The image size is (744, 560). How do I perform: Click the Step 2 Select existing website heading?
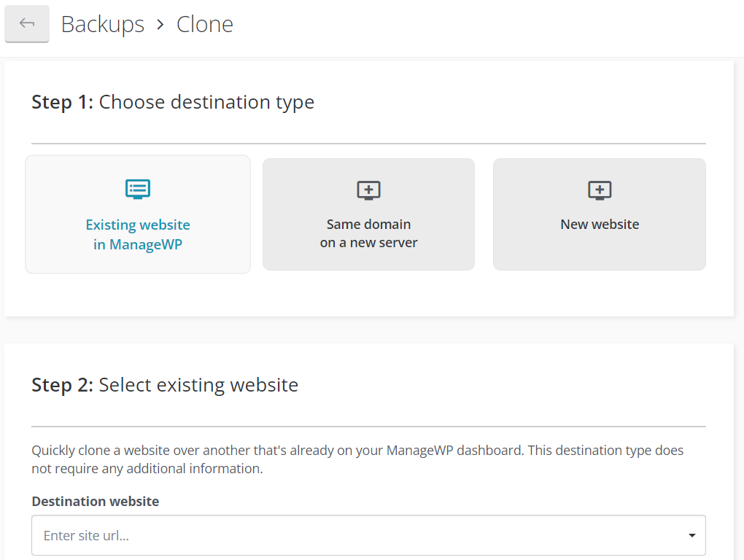pos(165,385)
